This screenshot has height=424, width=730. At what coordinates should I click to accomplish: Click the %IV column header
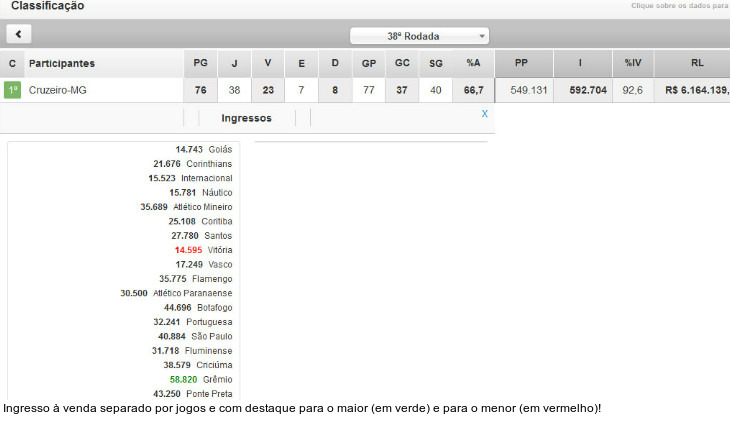click(632, 63)
